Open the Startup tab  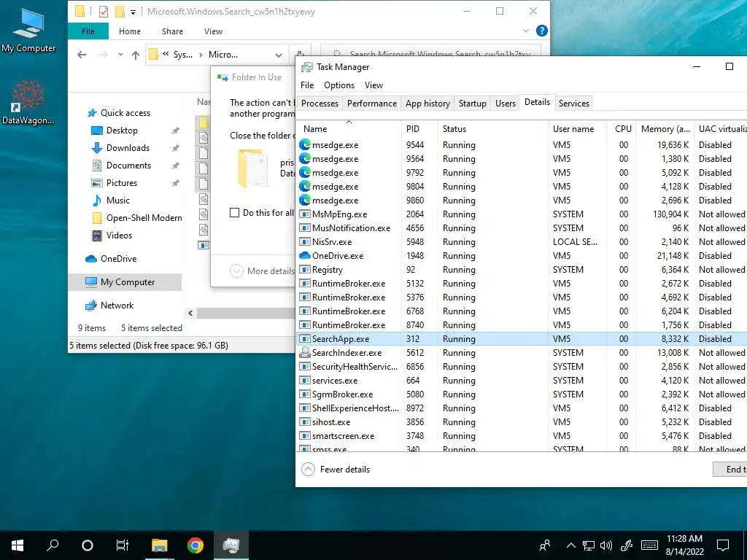[473, 104]
